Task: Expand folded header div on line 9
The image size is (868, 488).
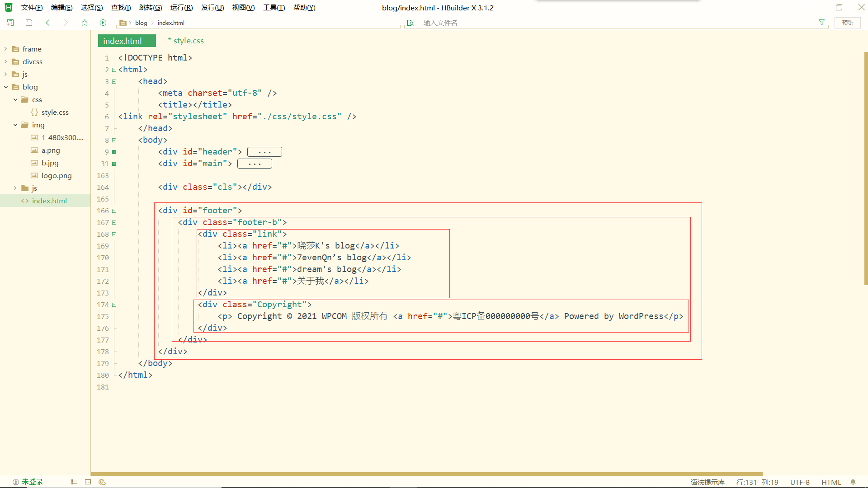Action: (114, 152)
